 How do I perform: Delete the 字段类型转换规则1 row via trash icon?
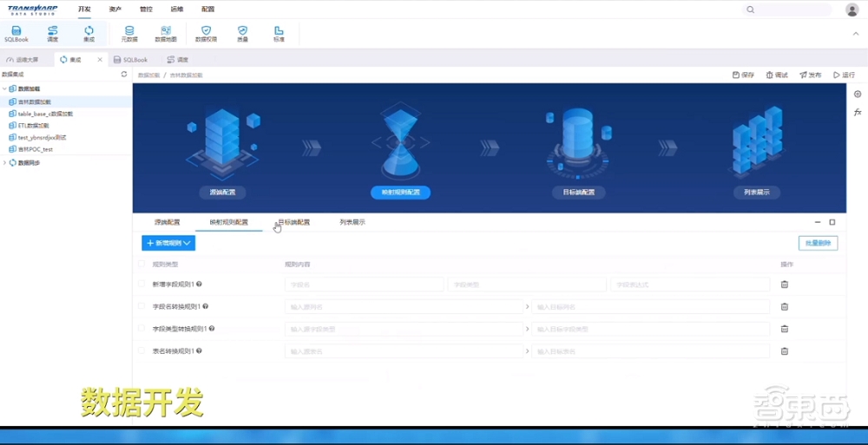[785, 329]
